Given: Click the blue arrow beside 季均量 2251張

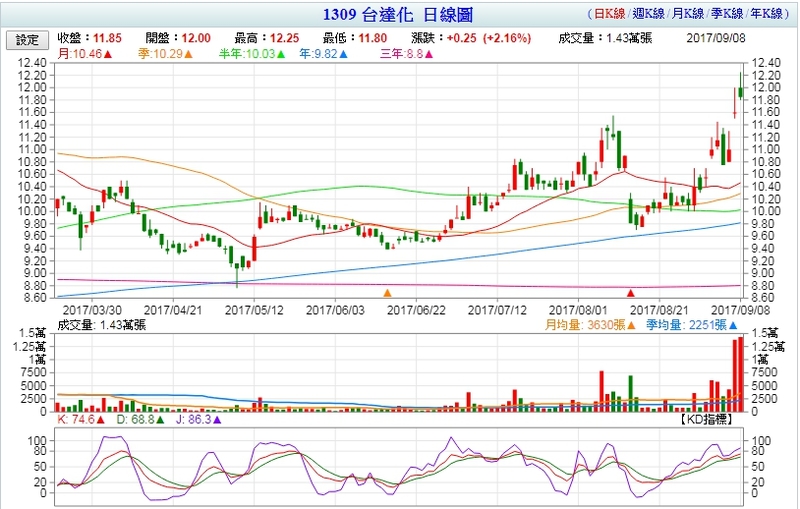Looking at the screenshot, I should 733,325.
